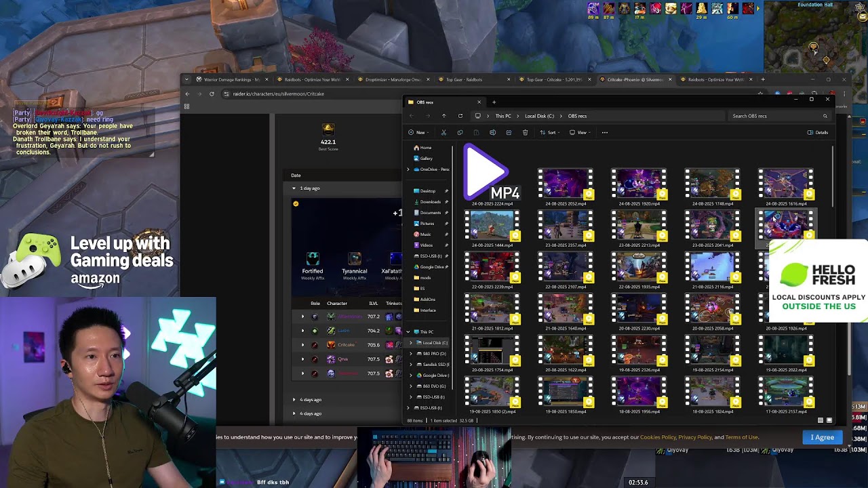Image resolution: width=868 pixels, height=488 pixels.
Task: Expand OneDrive node in Explorer sidebar
Action: coord(408,169)
